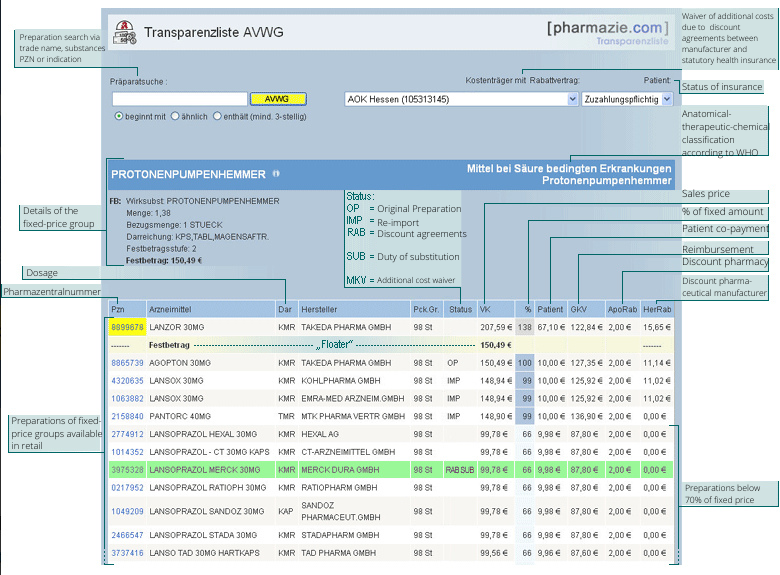
Task: Click the yellow AVWG search button
Action: click(x=278, y=99)
